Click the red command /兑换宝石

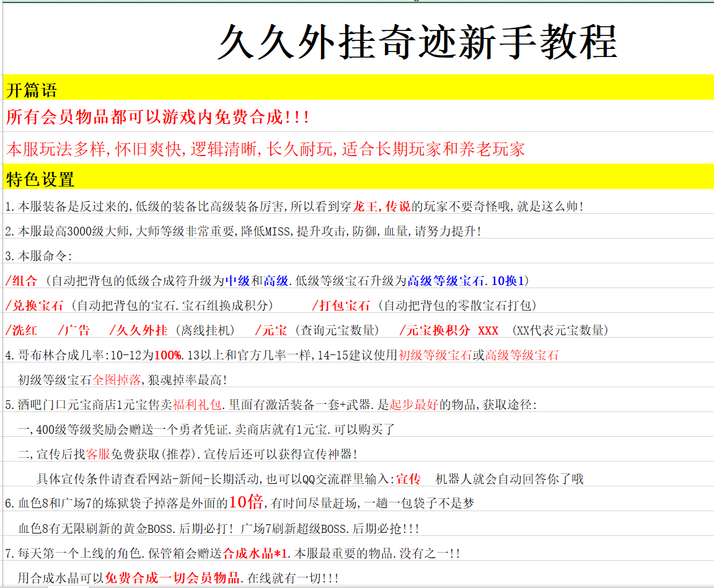tap(34, 305)
